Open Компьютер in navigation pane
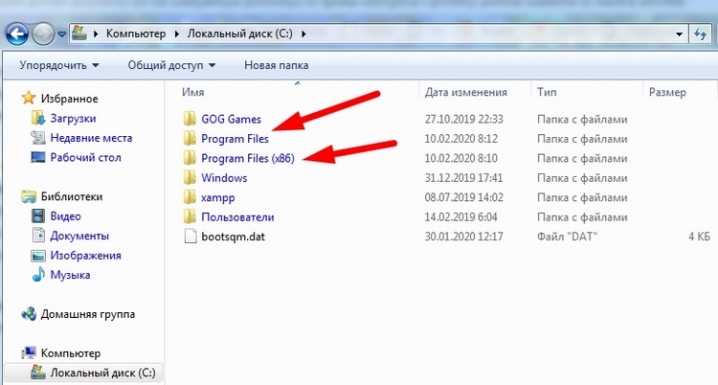The height and width of the screenshot is (385, 718). pyautogui.click(x=71, y=353)
